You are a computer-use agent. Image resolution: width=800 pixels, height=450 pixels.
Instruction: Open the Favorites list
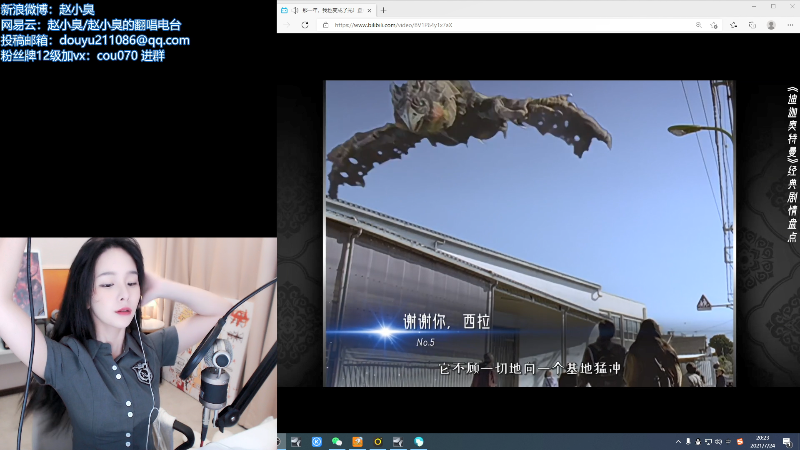[x=733, y=25]
